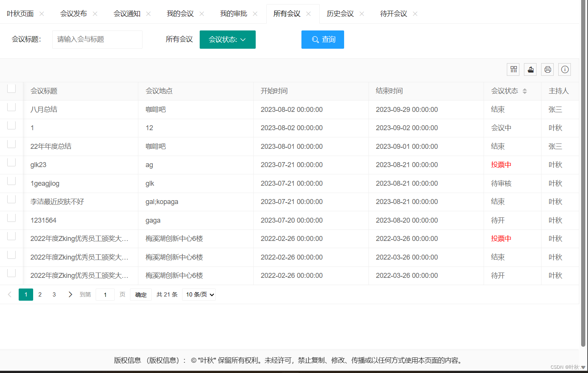Close the 叶秋页面 tab
Viewport: 588px width, 373px height.
coord(42,14)
